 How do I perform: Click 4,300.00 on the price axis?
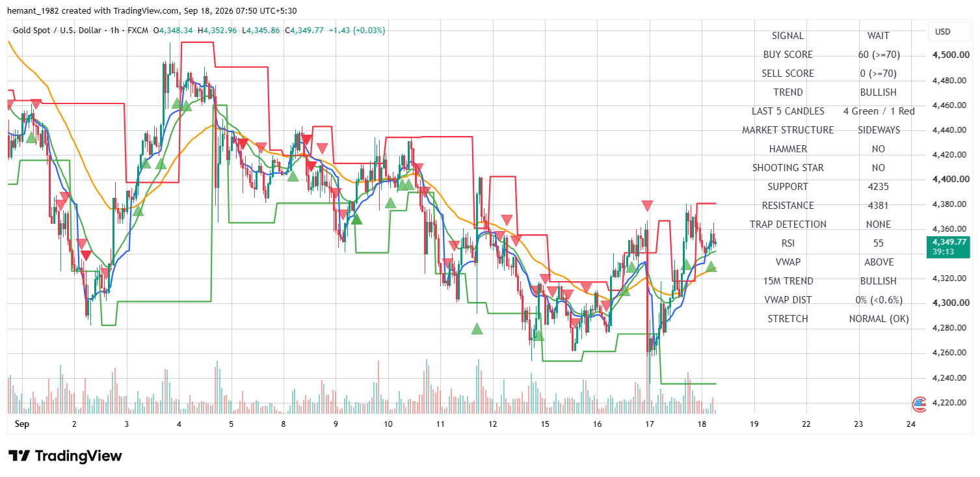coord(949,303)
